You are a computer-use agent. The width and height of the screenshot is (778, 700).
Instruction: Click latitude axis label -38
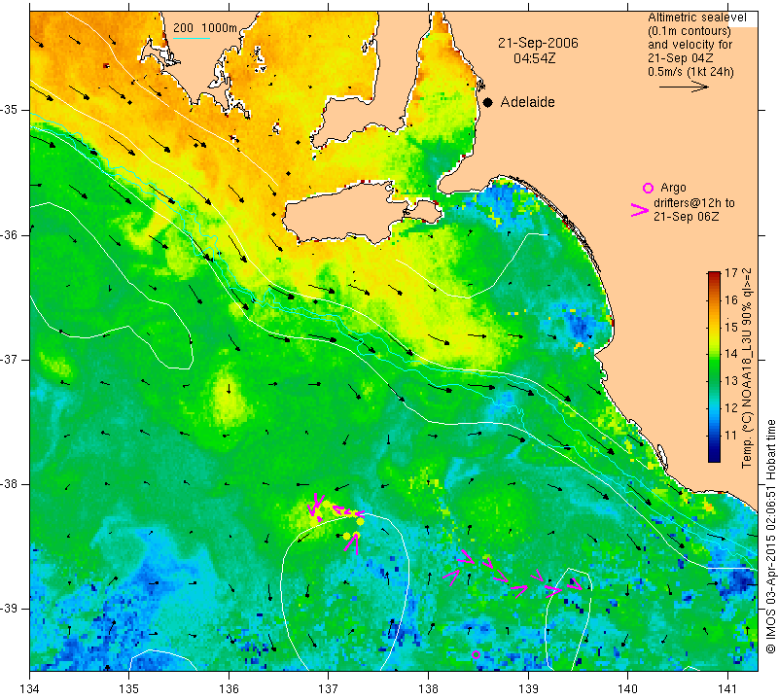pos(10,484)
